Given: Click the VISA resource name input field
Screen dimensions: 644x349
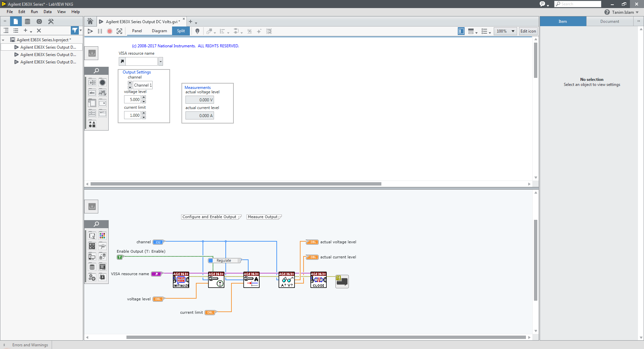Looking at the screenshot, I should click(x=142, y=61).
